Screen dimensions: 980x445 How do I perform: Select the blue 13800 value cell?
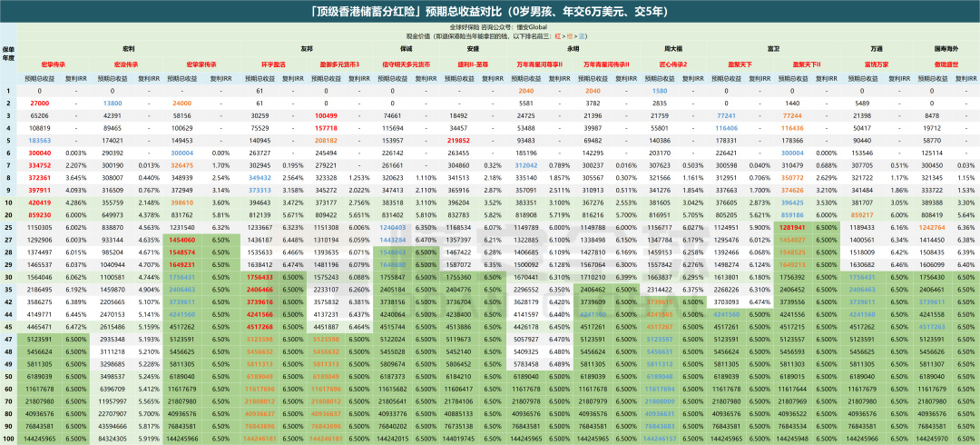pos(113,104)
